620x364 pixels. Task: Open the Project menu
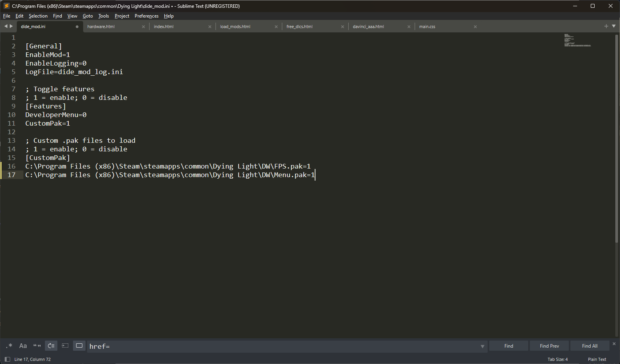pyautogui.click(x=122, y=16)
